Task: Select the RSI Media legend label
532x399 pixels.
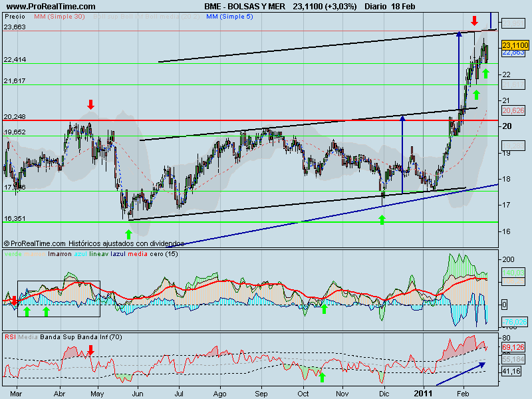Action: pos(28,337)
